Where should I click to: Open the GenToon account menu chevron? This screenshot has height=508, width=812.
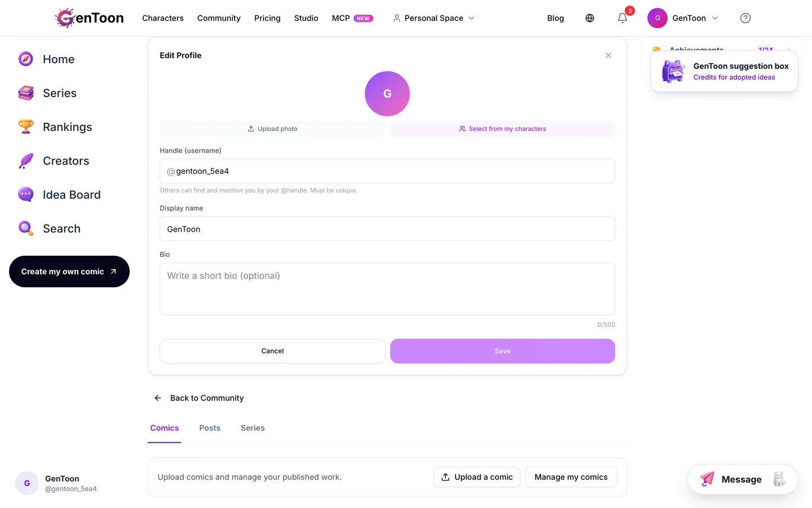[715, 18]
